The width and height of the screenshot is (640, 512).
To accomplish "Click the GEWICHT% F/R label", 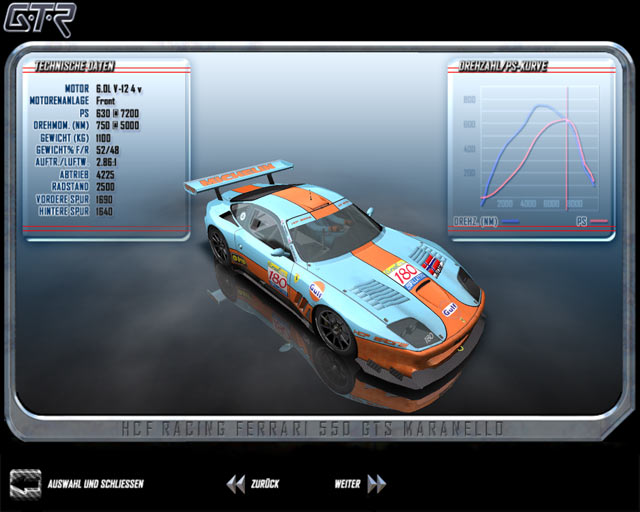I will [x=62, y=150].
